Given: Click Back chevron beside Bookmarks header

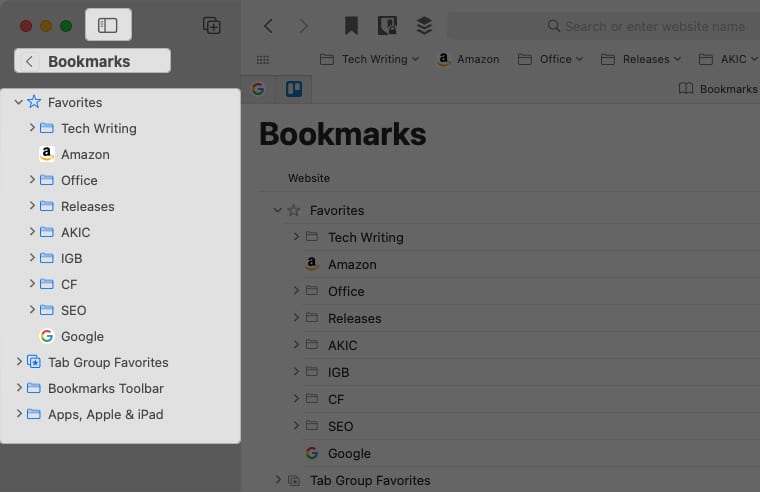Looking at the screenshot, I should pos(29,62).
